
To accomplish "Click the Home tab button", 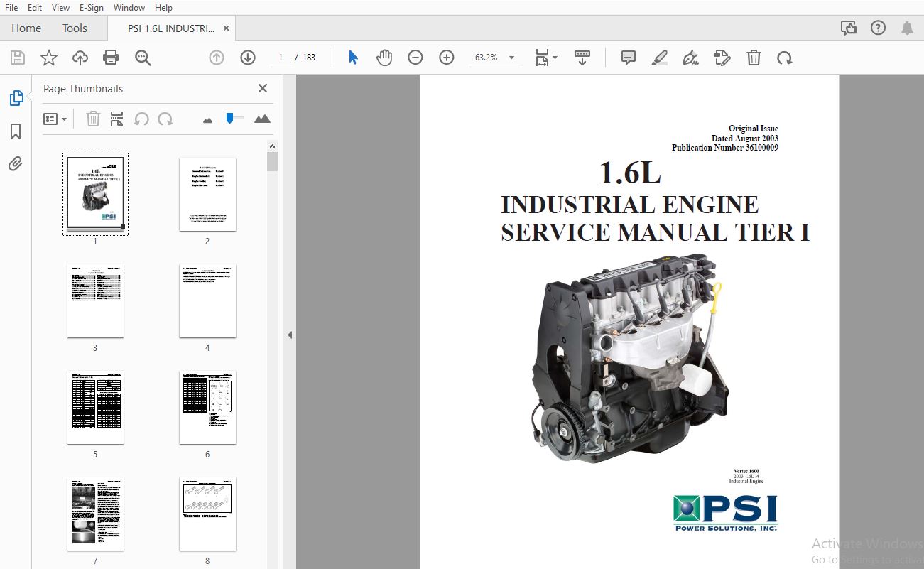I will (x=26, y=28).
